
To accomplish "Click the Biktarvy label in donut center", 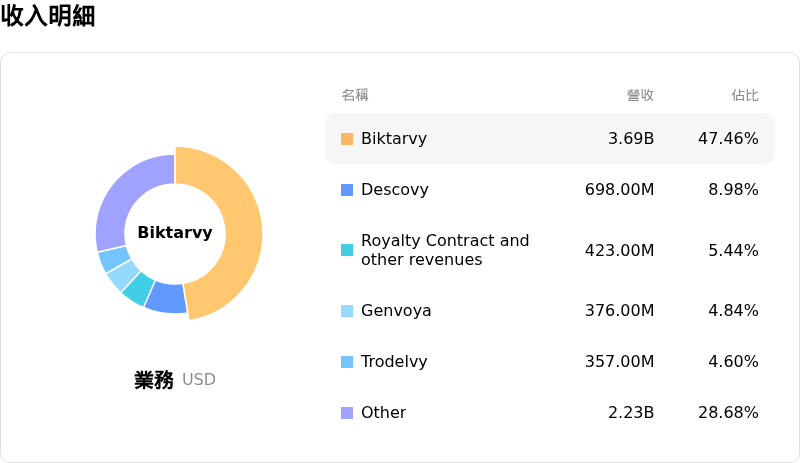I will 175,233.
